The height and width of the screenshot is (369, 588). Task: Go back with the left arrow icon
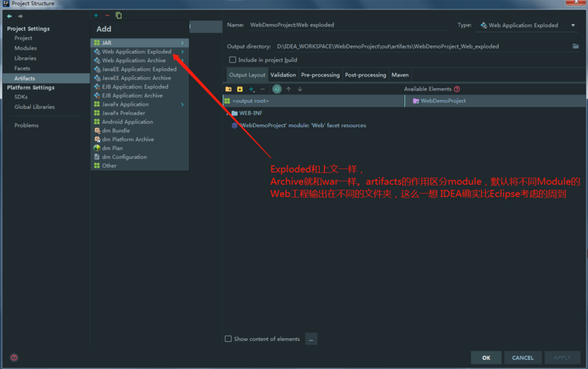pyautogui.click(x=10, y=16)
